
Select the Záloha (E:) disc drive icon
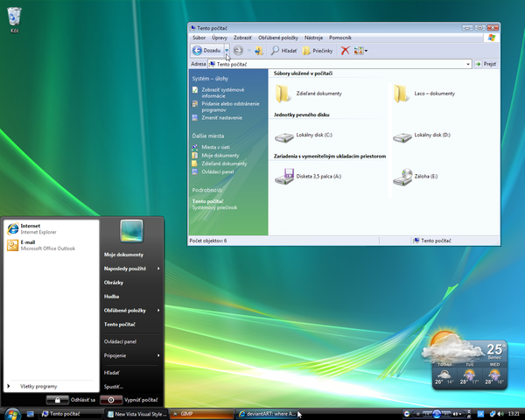pyautogui.click(x=402, y=177)
